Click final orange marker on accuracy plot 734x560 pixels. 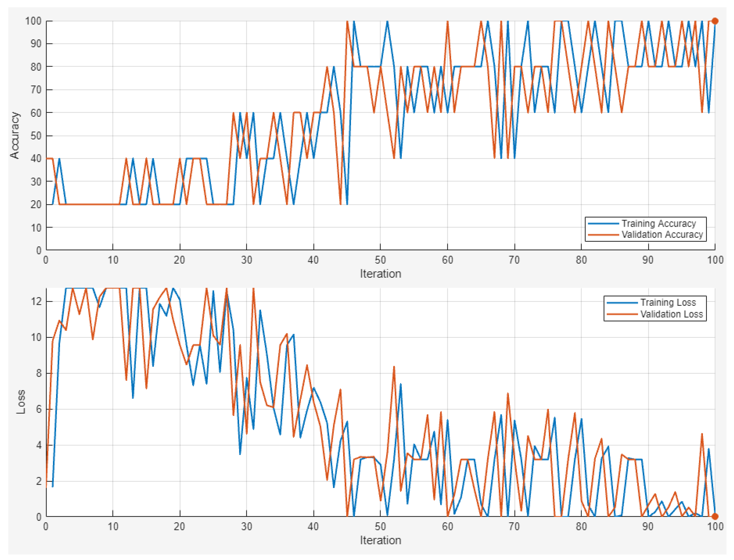click(715, 21)
